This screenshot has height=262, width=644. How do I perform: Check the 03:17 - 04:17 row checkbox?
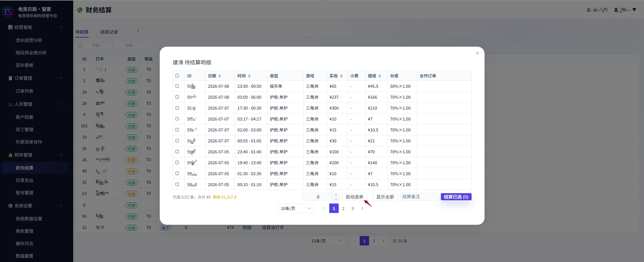pyautogui.click(x=177, y=119)
